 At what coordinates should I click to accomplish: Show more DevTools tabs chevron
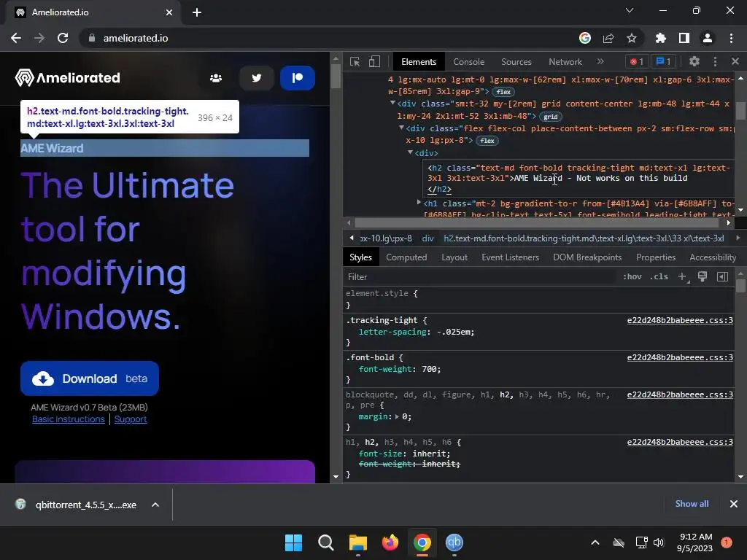click(600, 61)
